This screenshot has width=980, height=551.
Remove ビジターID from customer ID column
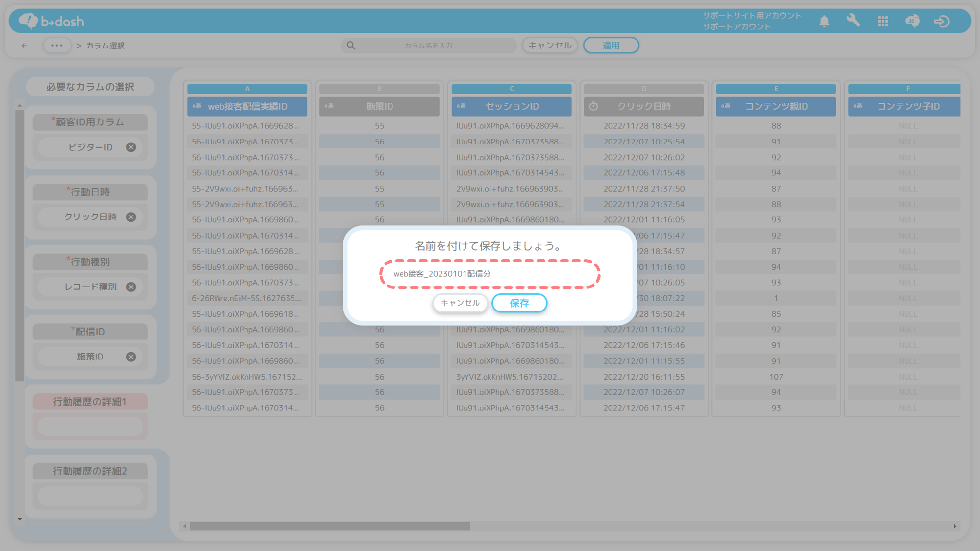pos(131,147)
